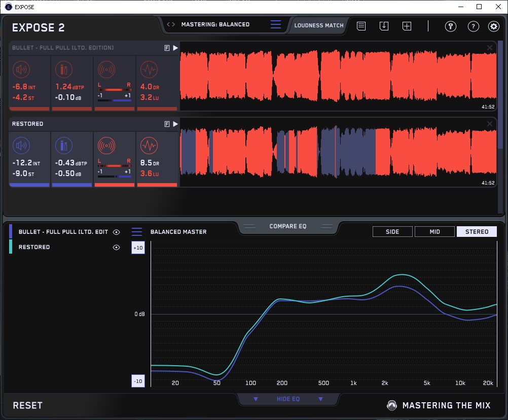Select dynamic range waveform icon on BULLET track
508x420 pixels.
coord(148,69)
